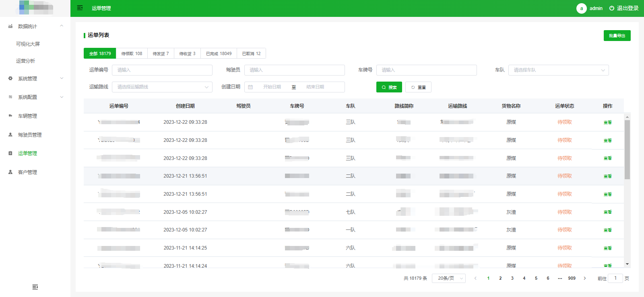
Task: Click the 系统配置 icon in the sidebar
Action: pyautogui.click(x=10, y=97)
